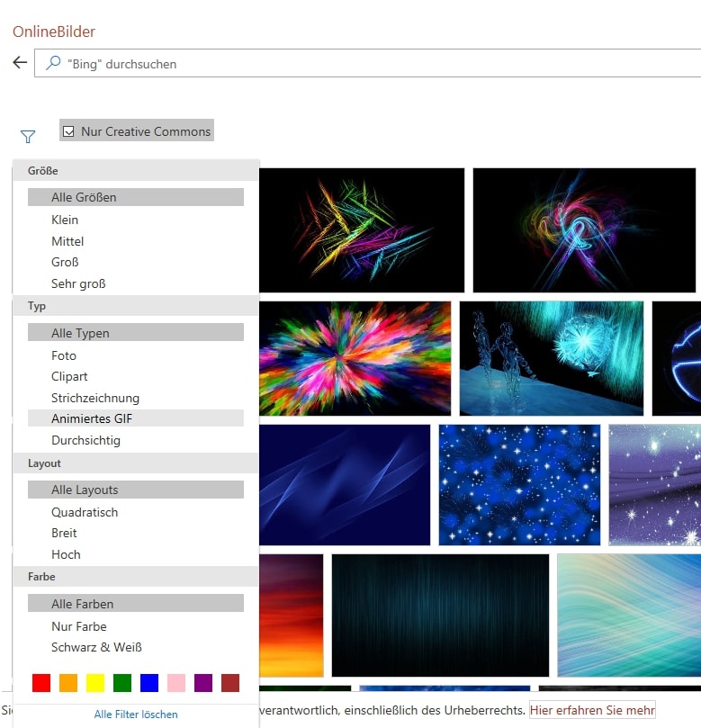
Task: Select the colorful explosion burst thumbnail
Action: coord(355,358)
